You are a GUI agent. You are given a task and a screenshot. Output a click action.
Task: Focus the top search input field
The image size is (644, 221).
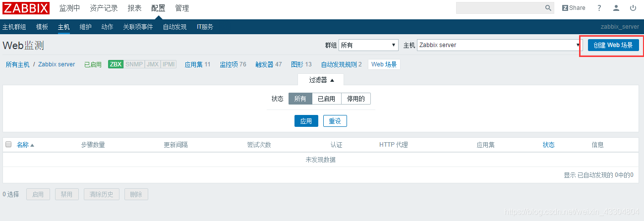pyautogui.click(x=500, y=8)
